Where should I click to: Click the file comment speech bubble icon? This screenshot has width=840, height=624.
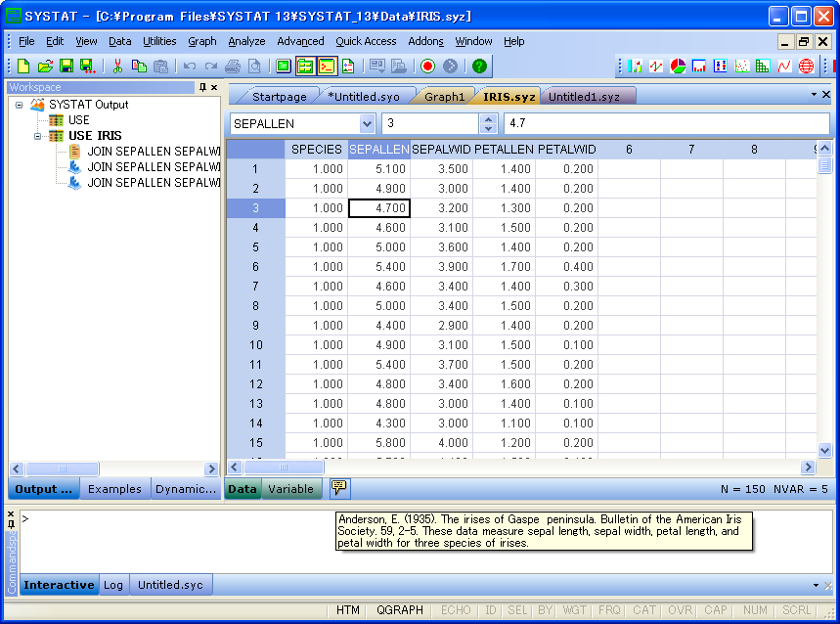click(x=339, y=488)
